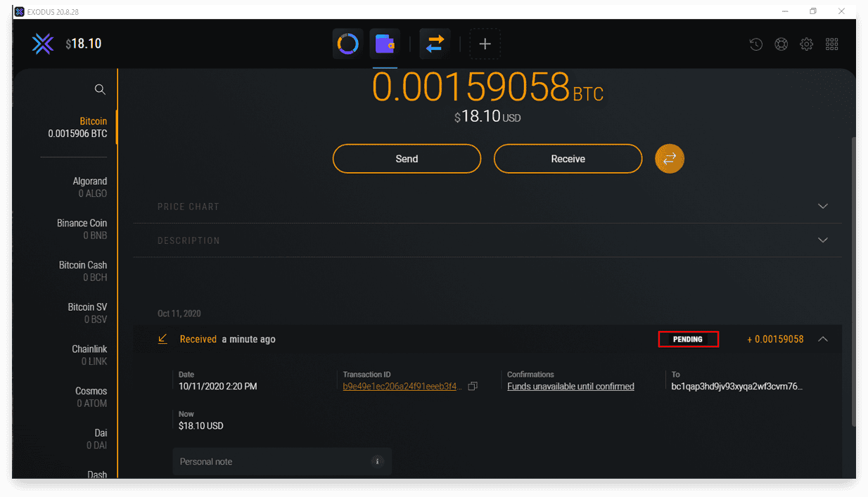This screenshot has height=497, width=868.
Task: Click the 0.00159058 BTC balance
Action: [487, 88]
